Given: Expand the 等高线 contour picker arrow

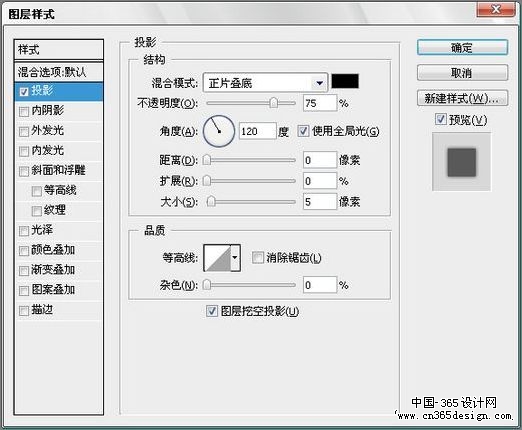Looking at the screenshot, I should pos(235,258).
